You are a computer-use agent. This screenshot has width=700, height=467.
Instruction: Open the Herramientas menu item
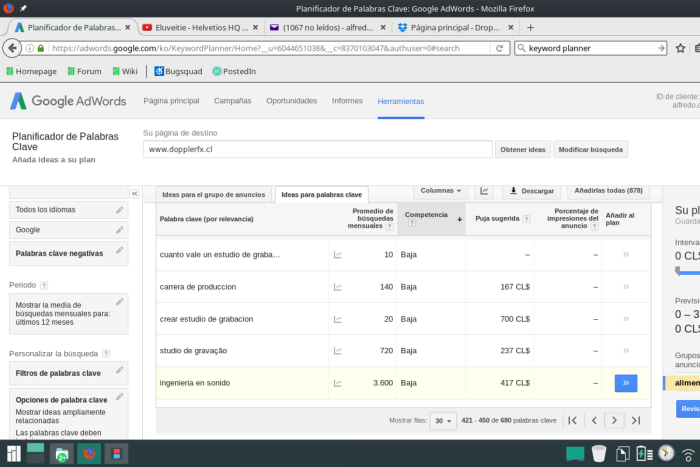click(x=401, y=101)
